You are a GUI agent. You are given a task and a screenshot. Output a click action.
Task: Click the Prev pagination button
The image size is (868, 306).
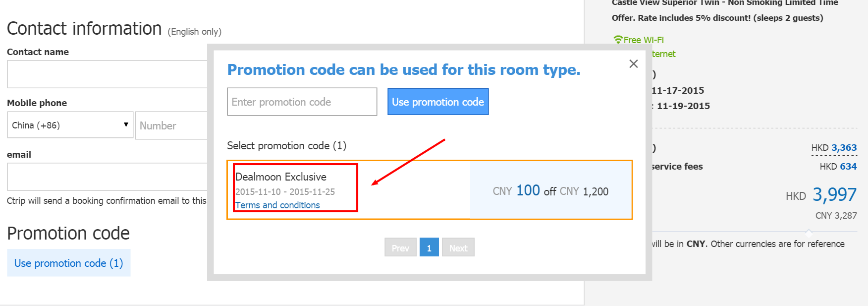point(400,247)
